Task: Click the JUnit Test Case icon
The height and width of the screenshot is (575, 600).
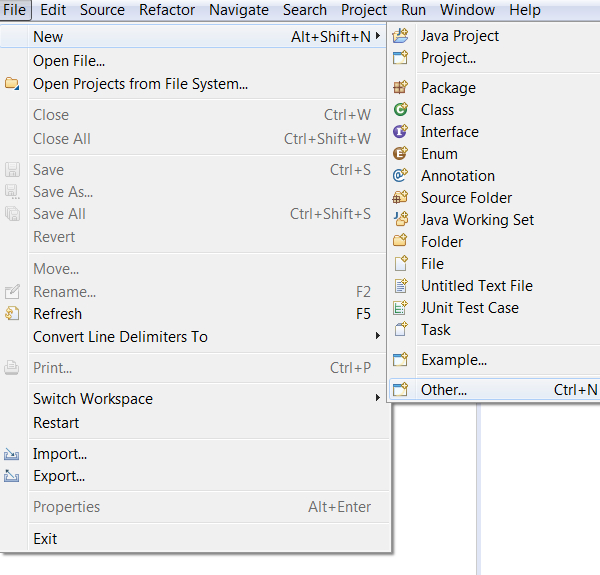Action: tap(401, 308)
